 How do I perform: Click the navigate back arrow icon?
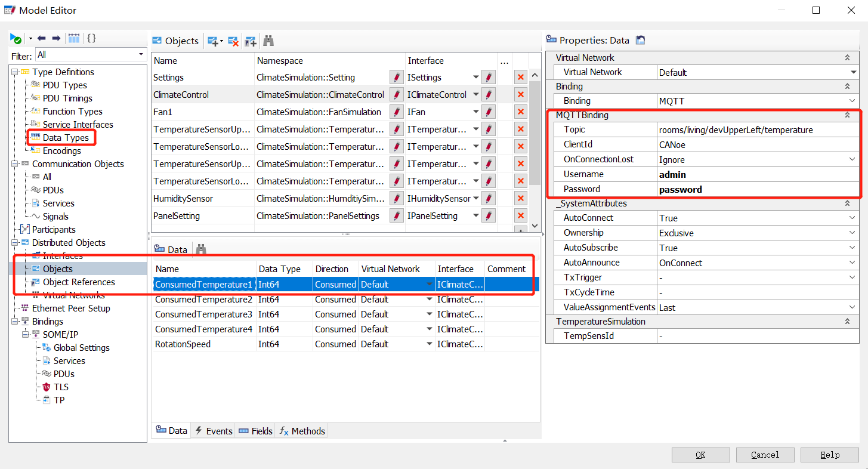click(42, 38)
